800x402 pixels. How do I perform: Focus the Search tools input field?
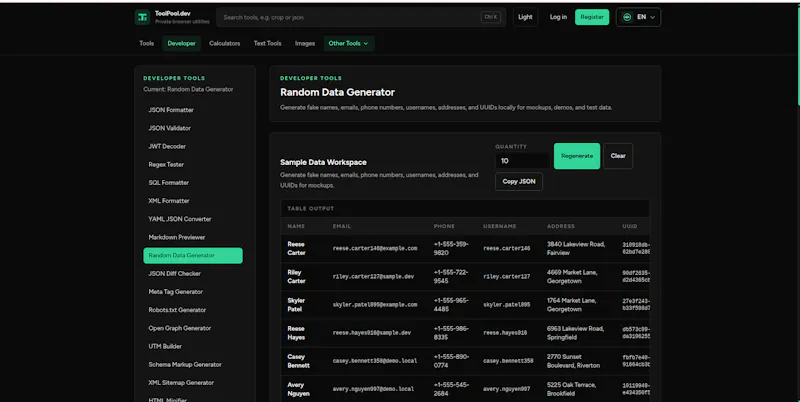[361, 17]
